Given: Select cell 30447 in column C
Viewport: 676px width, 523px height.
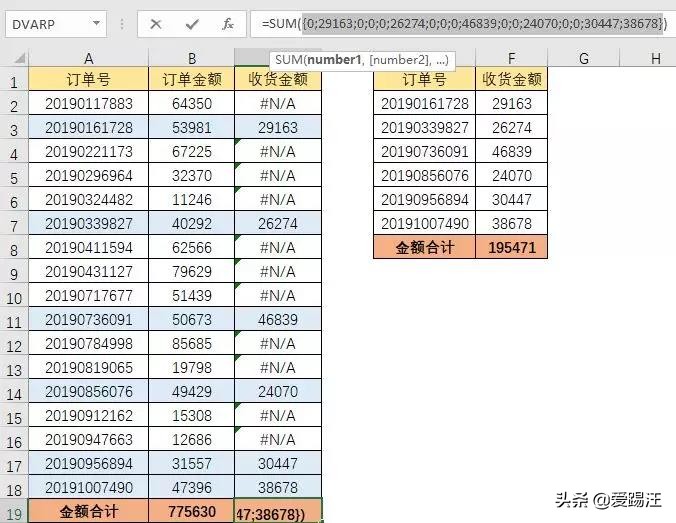Looking at the screenshot, I should [x=278, y=463].
